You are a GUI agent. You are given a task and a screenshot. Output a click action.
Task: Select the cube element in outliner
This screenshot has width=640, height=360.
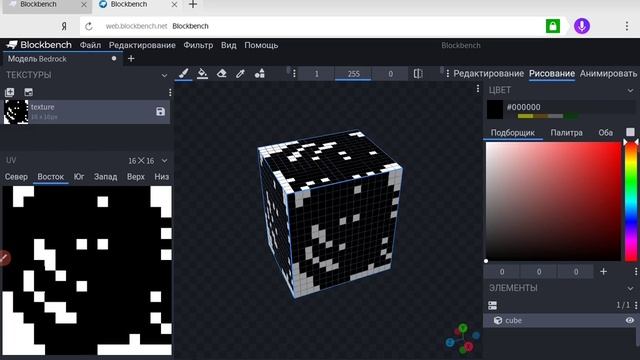point(559,320)
